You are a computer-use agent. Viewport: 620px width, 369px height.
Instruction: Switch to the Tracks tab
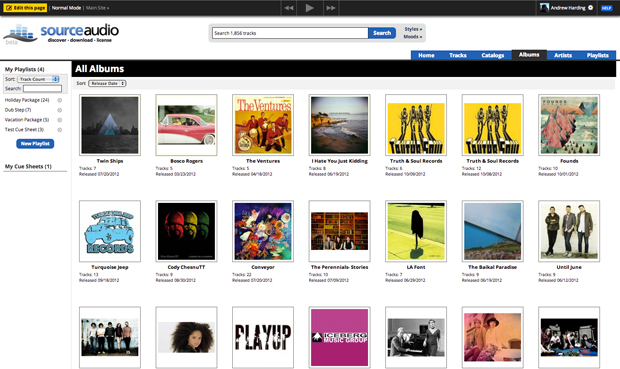[457, 55]
